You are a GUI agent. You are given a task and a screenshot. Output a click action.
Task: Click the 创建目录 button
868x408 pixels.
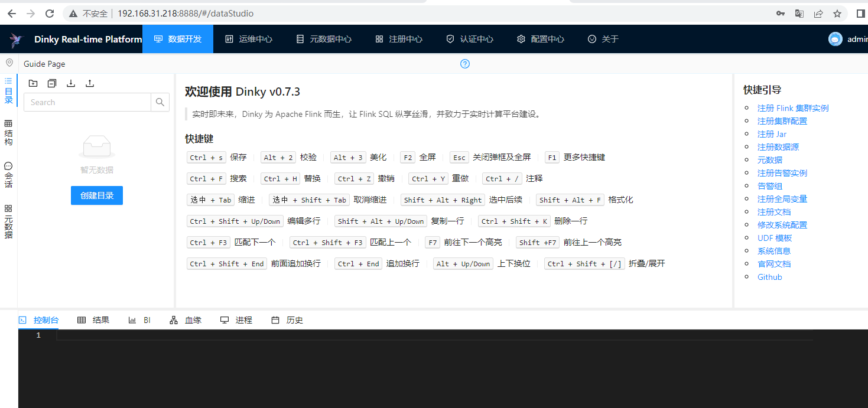(x=97, y=195)
